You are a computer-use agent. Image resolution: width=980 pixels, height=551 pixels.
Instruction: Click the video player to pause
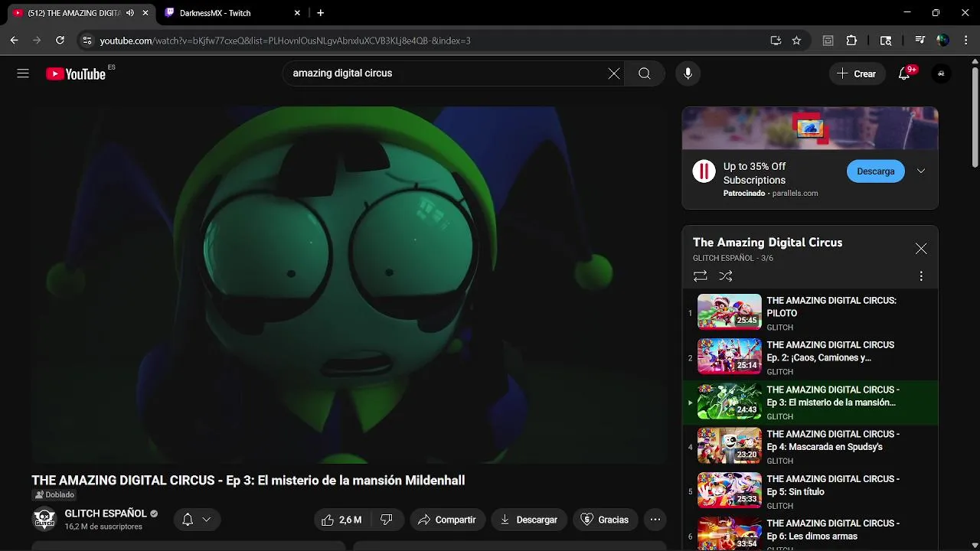[x=349, y=285]
